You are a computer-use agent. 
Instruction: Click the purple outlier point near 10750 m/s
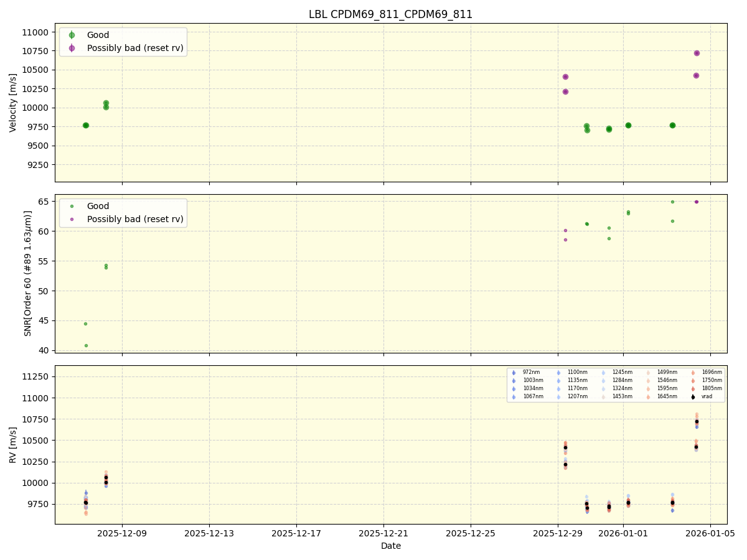(696, 54)
